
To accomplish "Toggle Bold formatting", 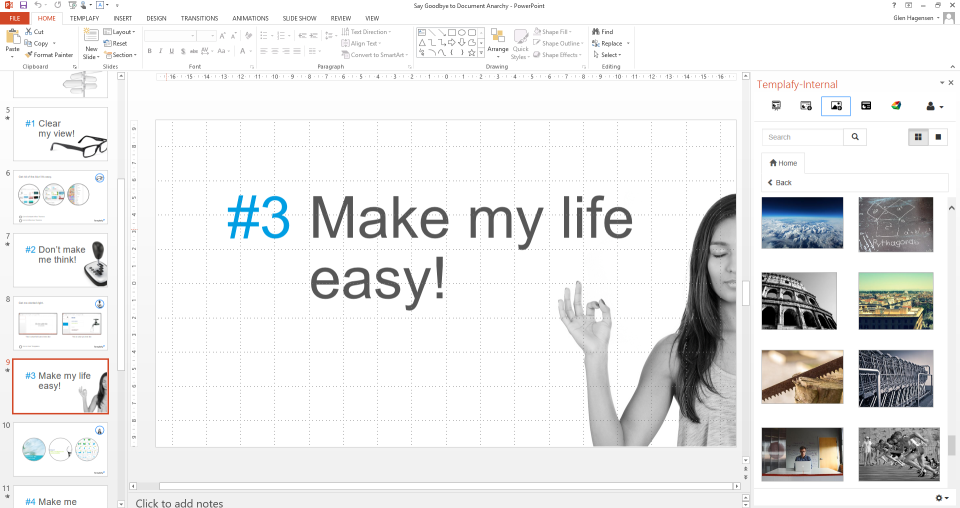I will tap(149, 51).
